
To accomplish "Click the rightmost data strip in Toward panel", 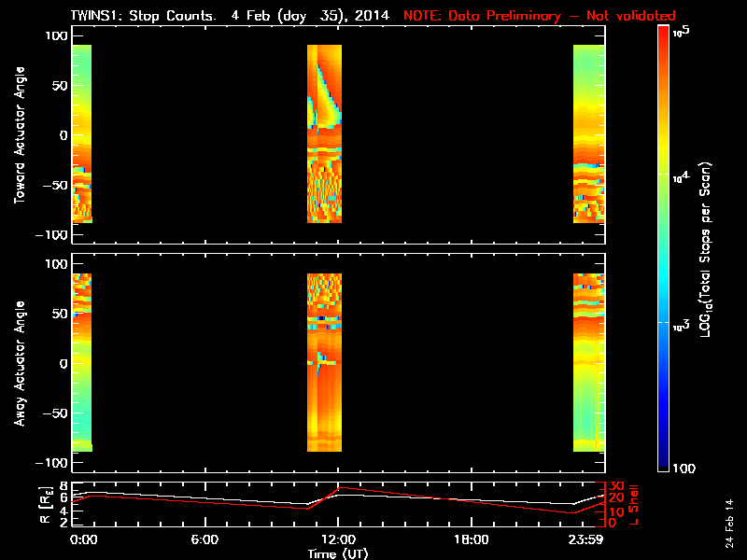I will pyautogui.click(x=588, y=133).
